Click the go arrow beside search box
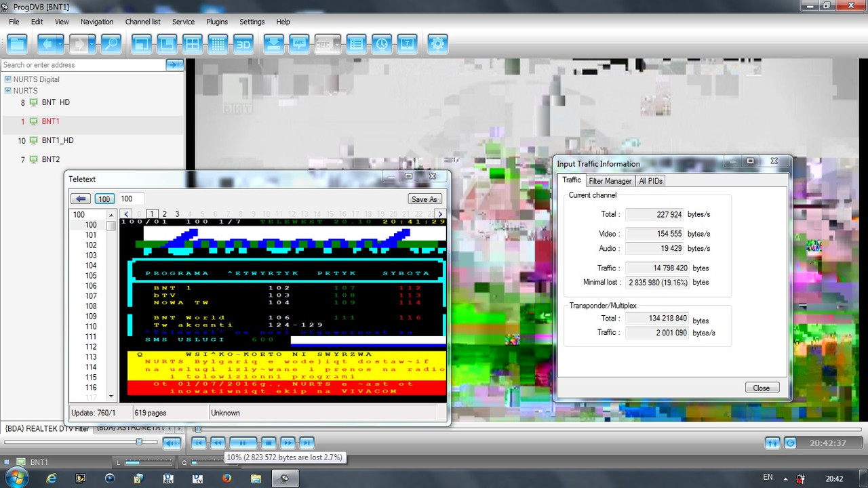The image size is (868, 488). 175,65
